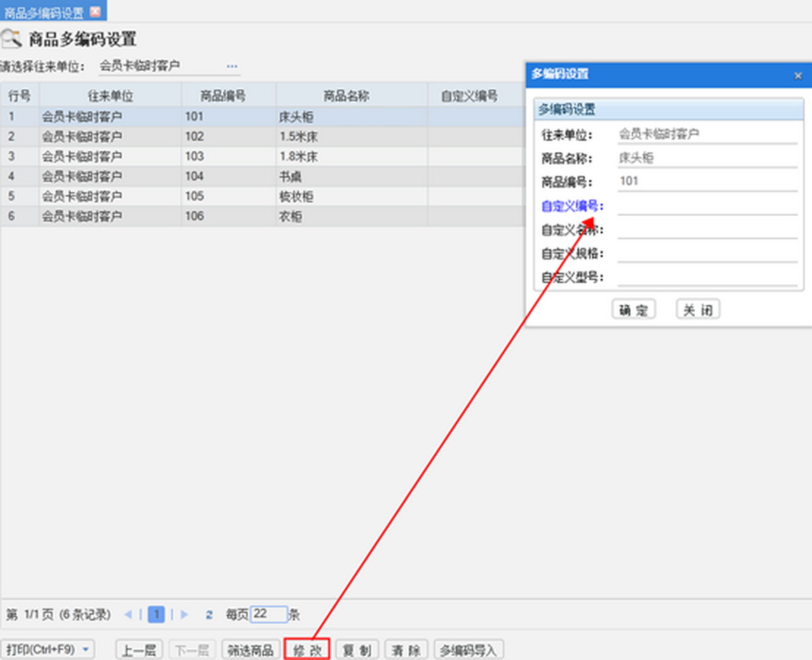The width and height of the screenshot is (812, 660).
Task: Go to the next page arrow
Action: pos(184,615)
